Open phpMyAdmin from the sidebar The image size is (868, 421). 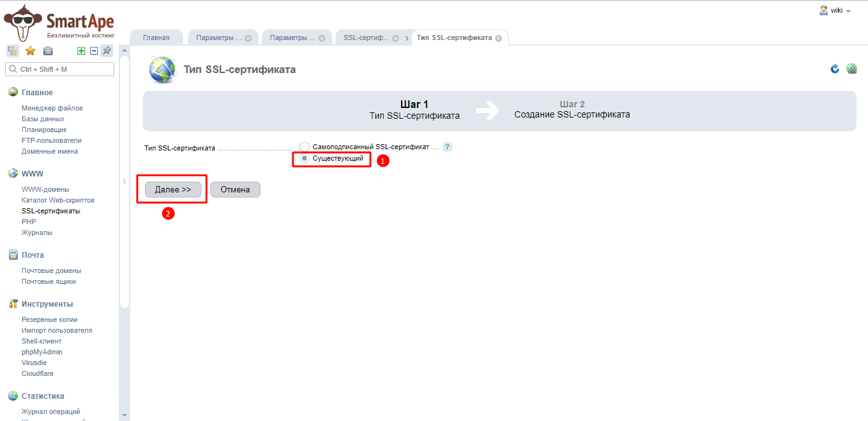click(x=42, y=352)
